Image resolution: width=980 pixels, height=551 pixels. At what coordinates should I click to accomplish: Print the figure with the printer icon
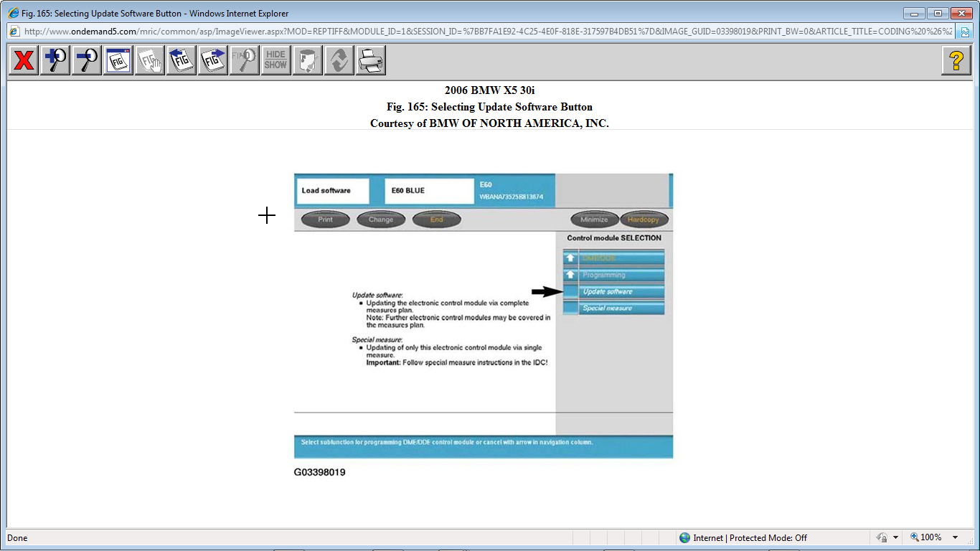click(370, 60)
